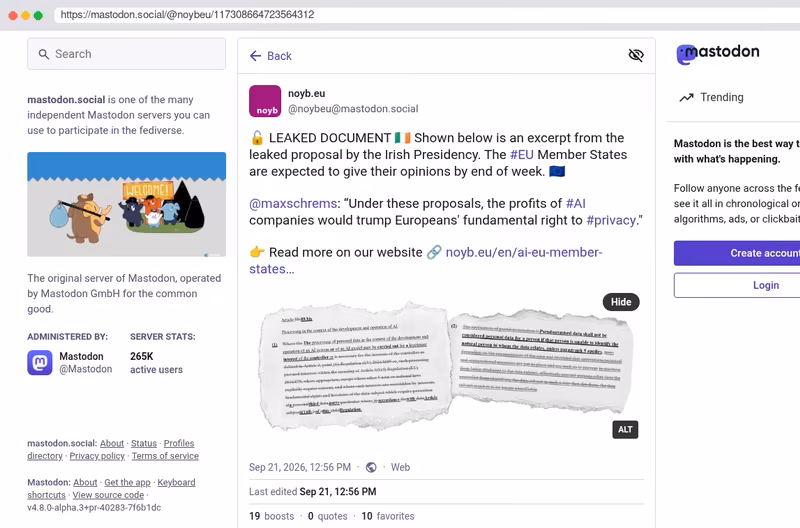Screen dimensions: 800x528
Task: Open the leaked document image
Action: pyautogui.click(x=446, y=367)
